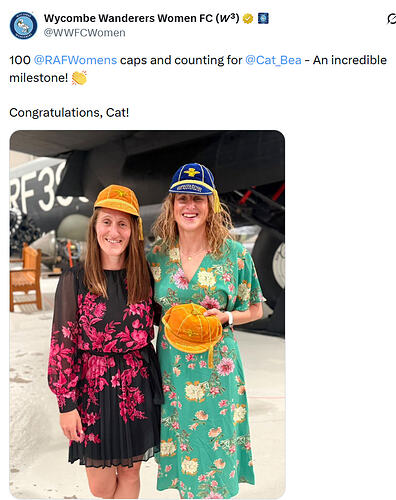
Task: Click the wooden bench in the photo background
Action: (x=26, y=277)
